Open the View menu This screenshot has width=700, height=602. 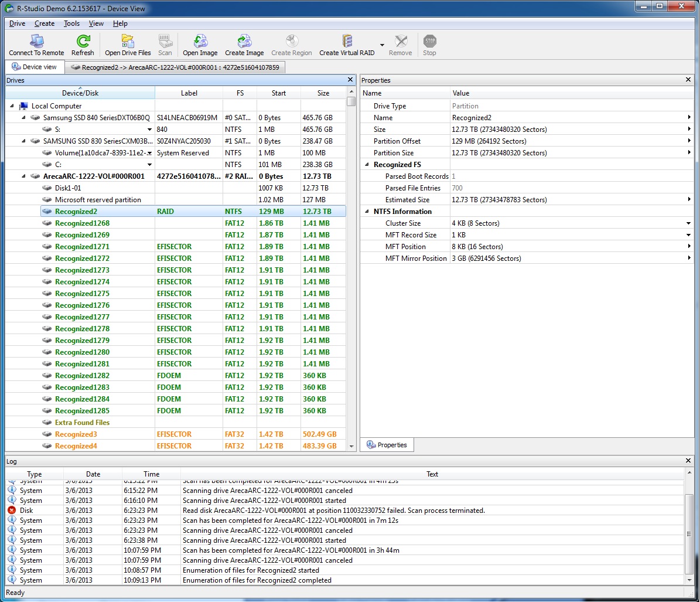tap(96, 23)
